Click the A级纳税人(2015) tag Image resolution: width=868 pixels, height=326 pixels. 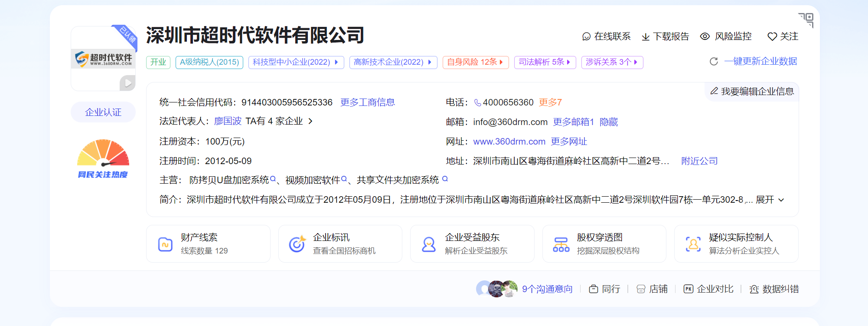pyautogui.click(x=209, y=62)
